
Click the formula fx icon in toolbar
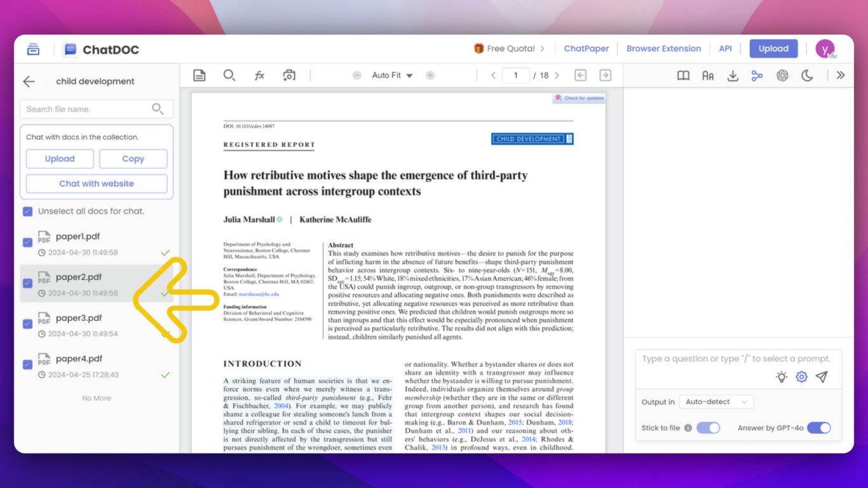tap(259, 76)
